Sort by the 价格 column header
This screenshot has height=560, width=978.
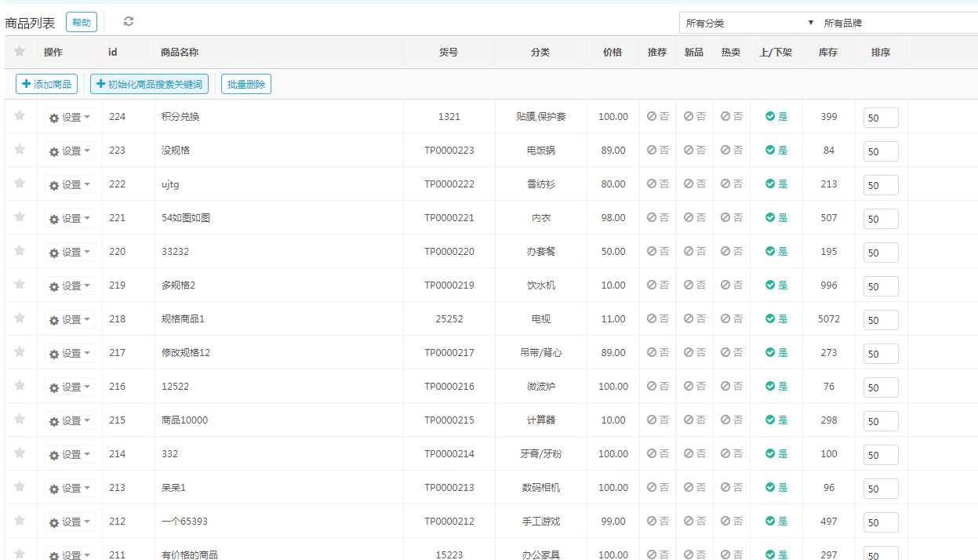click(x=613, y=53)
